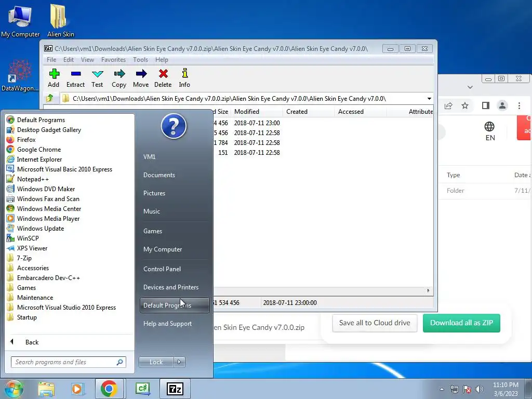532x399 pixels.
Task: Open the Chrome side panel icon
Action: click(486, 105)
